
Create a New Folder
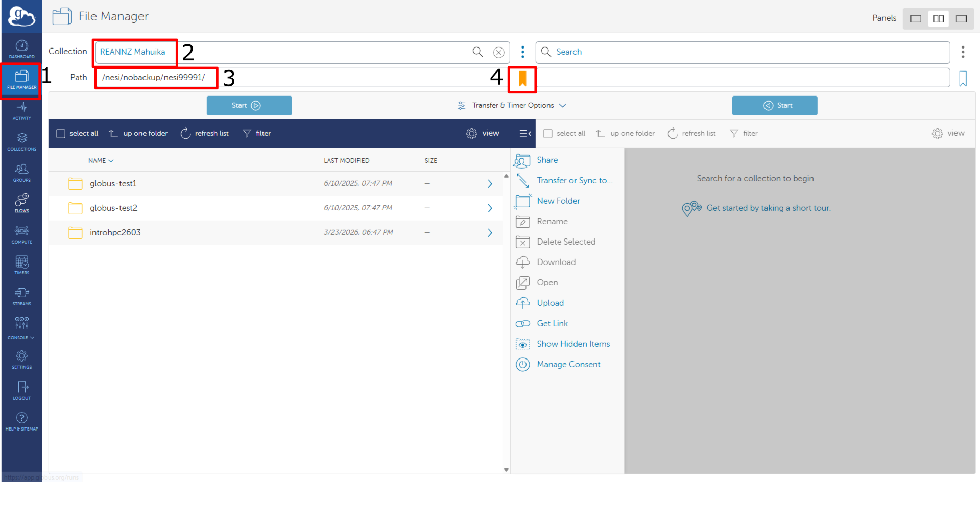547,201
